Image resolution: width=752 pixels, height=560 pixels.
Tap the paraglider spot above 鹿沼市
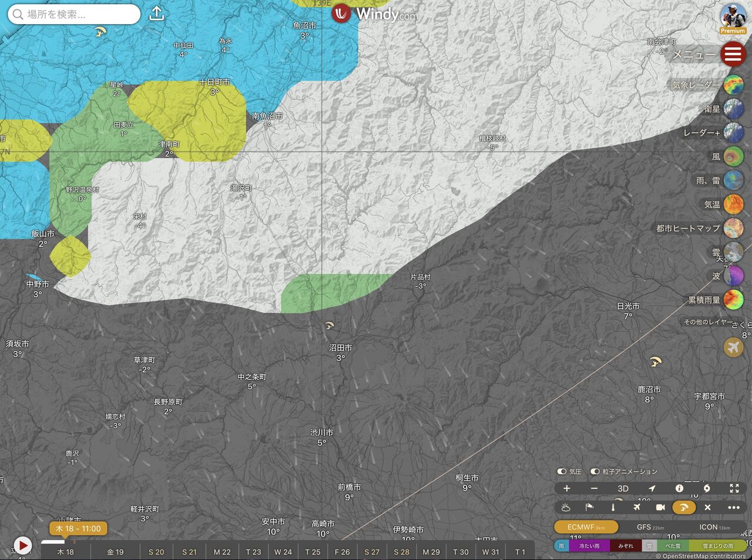point(656,361)
